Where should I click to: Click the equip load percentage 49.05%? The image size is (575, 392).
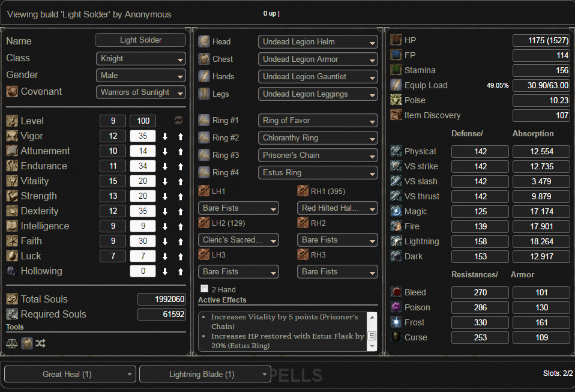[x=498, y=85]
